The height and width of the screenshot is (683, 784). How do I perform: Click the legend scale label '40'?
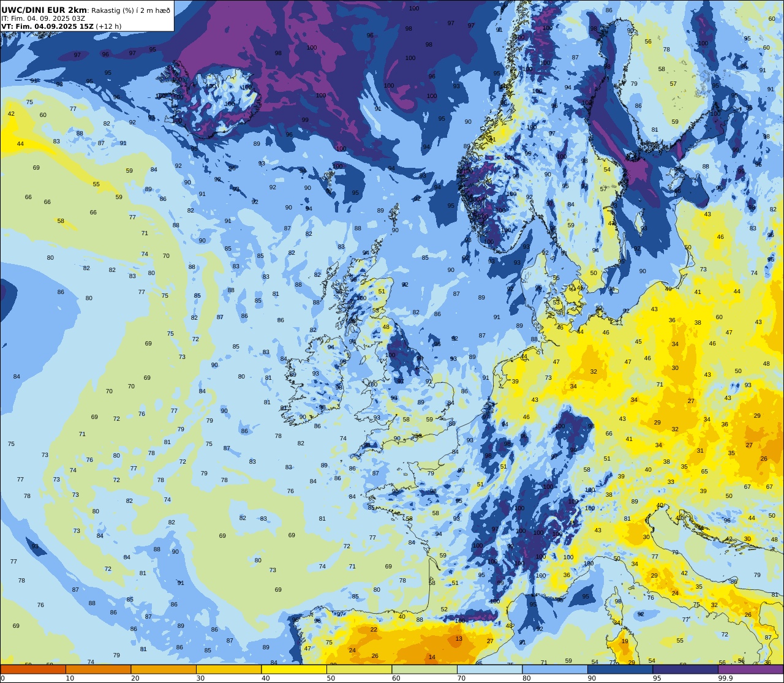tap(265, 678)
